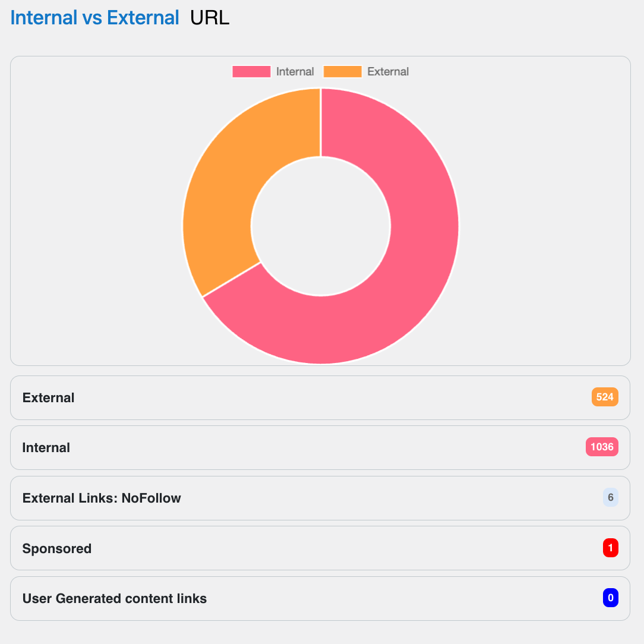The image size is (644, 644).
Task: Toggle the External legend color box
Action: (343, 71)
